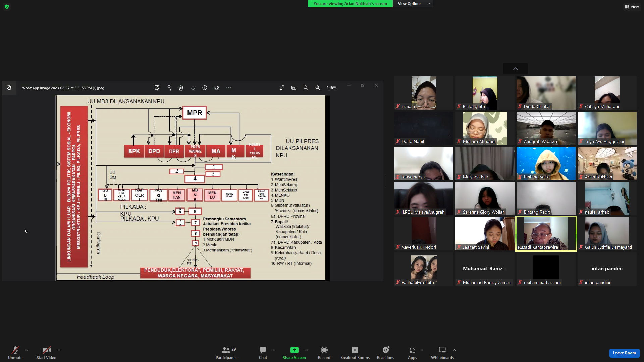Screen dimensions: 644x362
Task: Start recording the meeting
Action: [x=324, y=353]
